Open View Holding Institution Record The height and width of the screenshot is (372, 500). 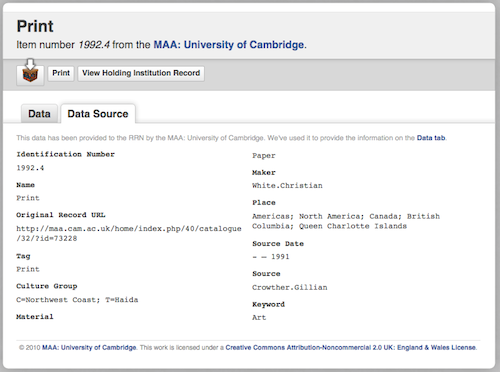[141, 73]
